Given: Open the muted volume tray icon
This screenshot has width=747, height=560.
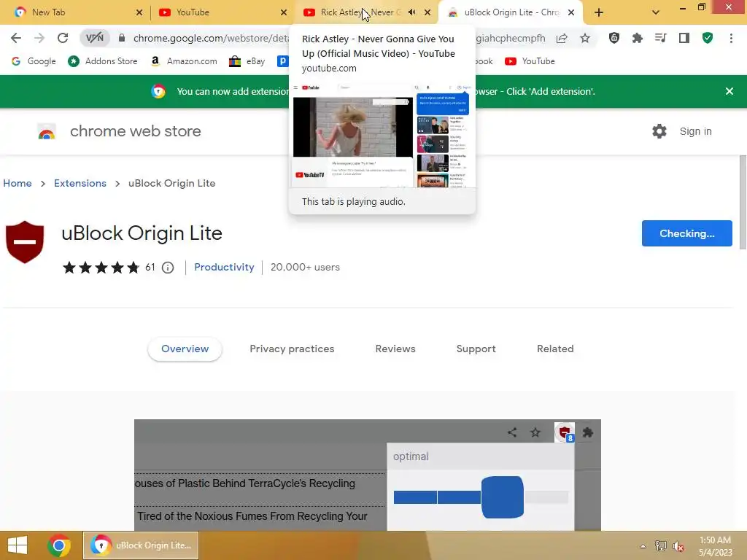Looking at the screenshot, I should [x=678, y=546].
